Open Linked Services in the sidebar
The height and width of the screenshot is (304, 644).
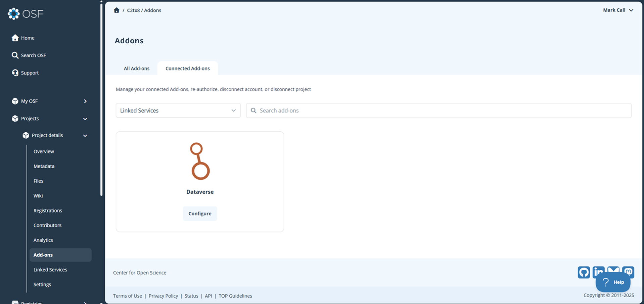[x=50, y=269]
